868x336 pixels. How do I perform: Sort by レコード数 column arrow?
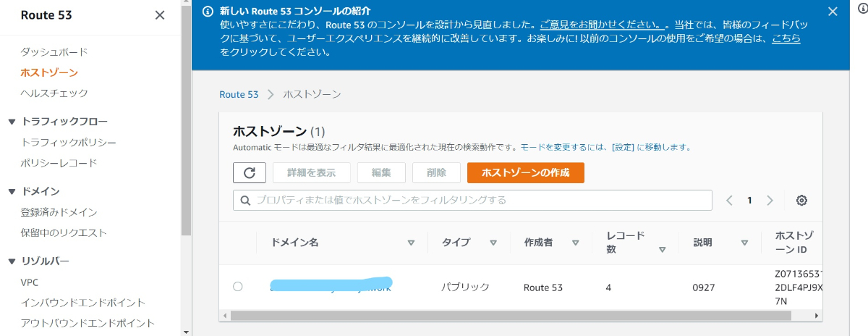click(x=662, y=250)
